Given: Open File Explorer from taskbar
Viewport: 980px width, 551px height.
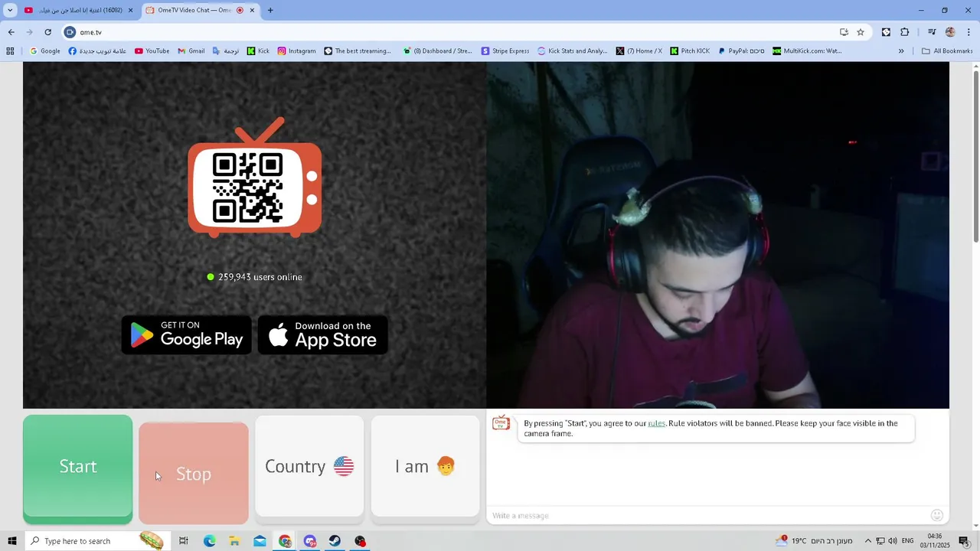Looking at the screenshot, I should point(234,541).
